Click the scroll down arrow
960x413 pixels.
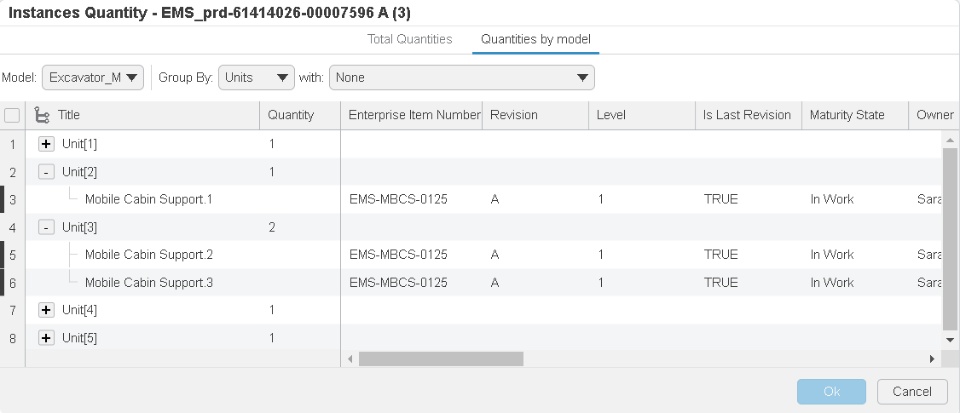[x=950, y=340]
